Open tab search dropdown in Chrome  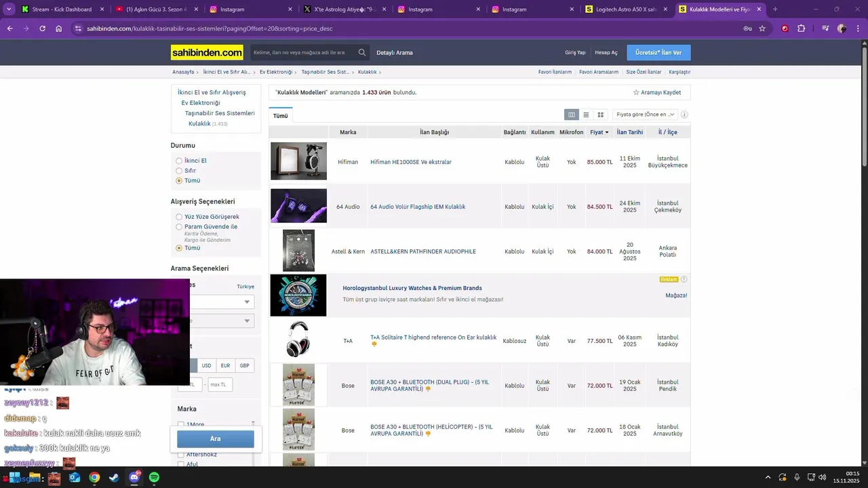pos(9,9)
